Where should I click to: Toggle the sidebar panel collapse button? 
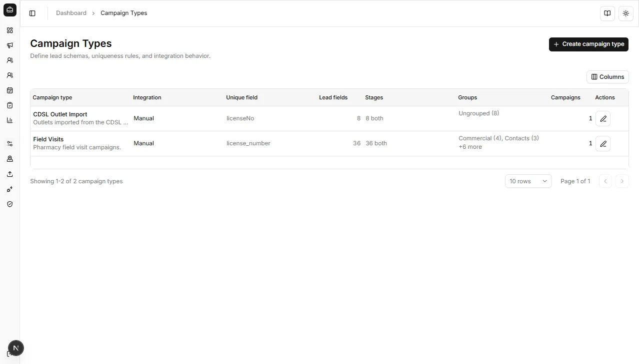(32, 13)
